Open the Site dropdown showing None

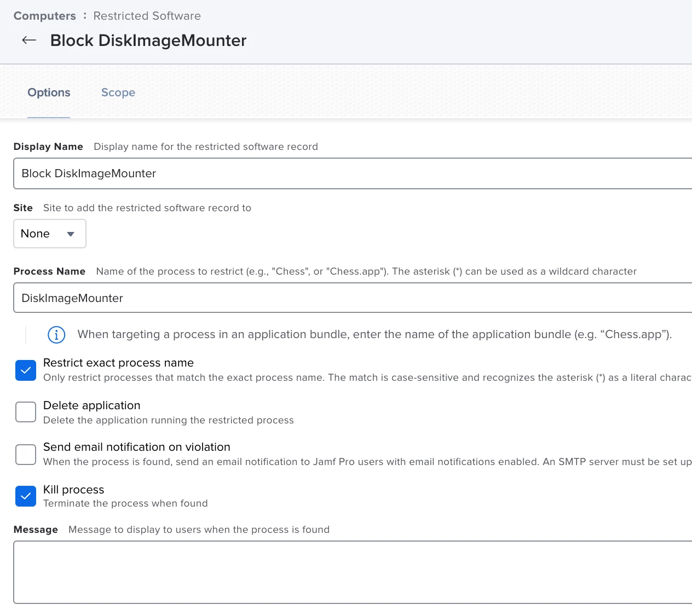(50, 234)
